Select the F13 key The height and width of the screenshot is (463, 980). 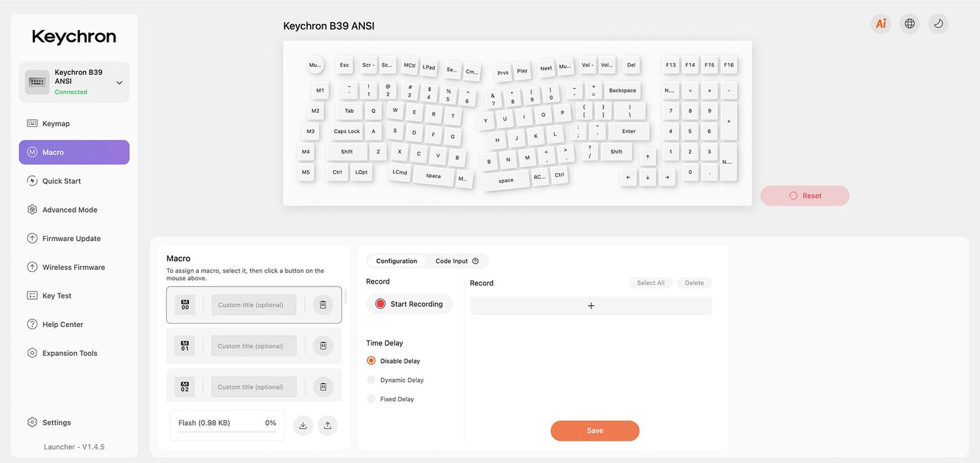[x=671, y=65]
